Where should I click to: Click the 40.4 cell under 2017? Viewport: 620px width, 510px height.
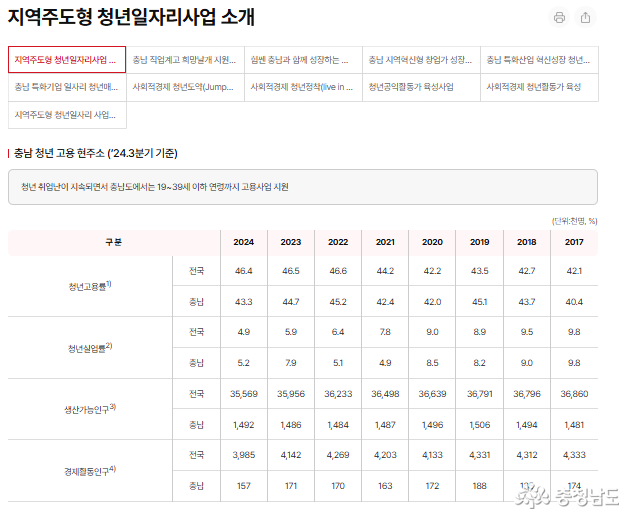(574, 302)
